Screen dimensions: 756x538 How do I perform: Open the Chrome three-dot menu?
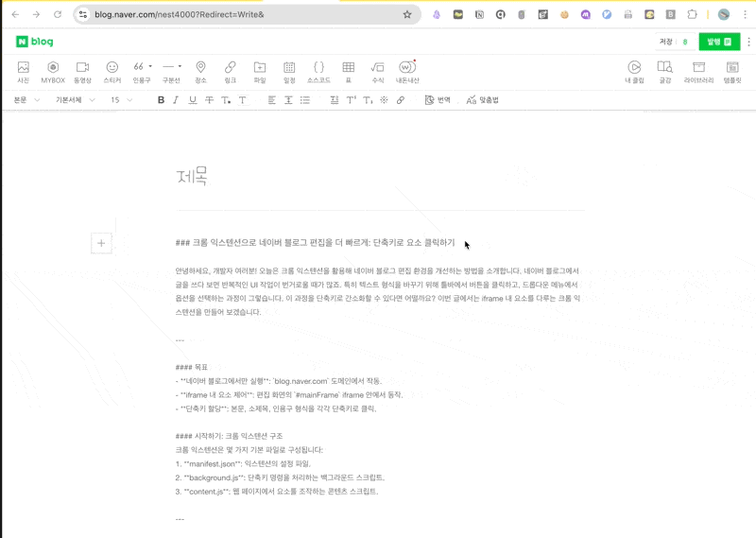745,14
